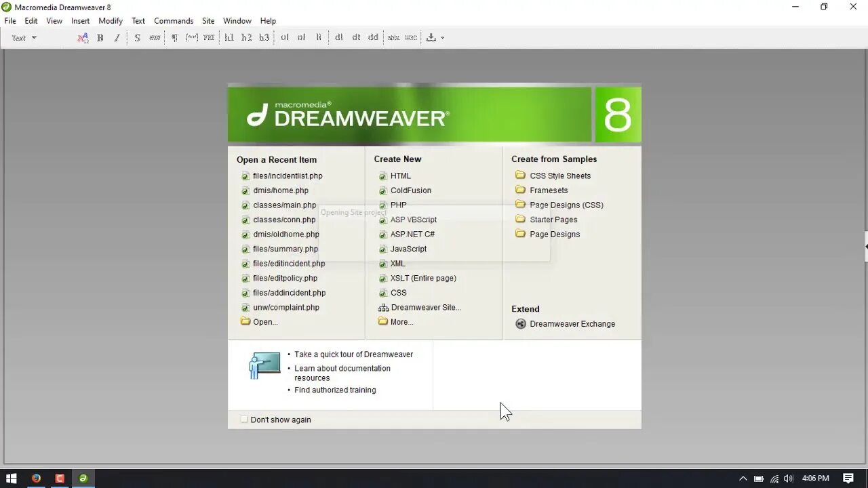This screenshot has width=868, height=488.
Task: Apply Heading 2 with the h2 button
Action: pos(246,38)
